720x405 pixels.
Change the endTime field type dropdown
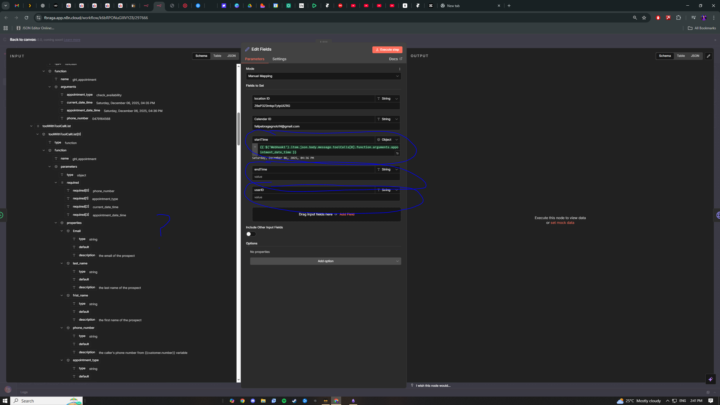click(388, 169)
